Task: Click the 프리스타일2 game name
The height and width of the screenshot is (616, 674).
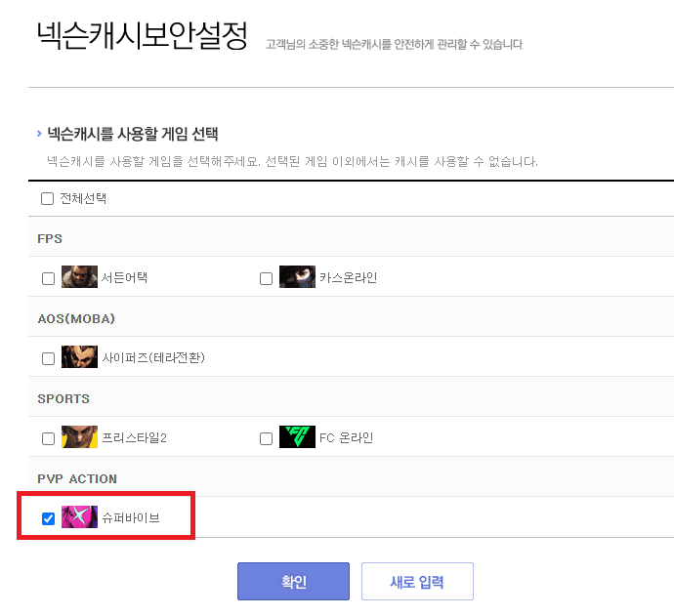Action: [x=134, y=437]
